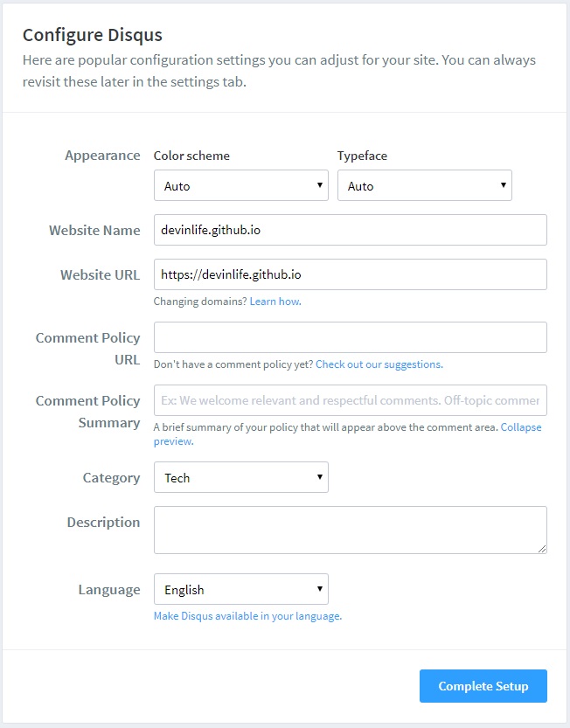Click the 'Category' label
Image resolution: width=570 pixels, height=728 pixels.
pos(111,478)
